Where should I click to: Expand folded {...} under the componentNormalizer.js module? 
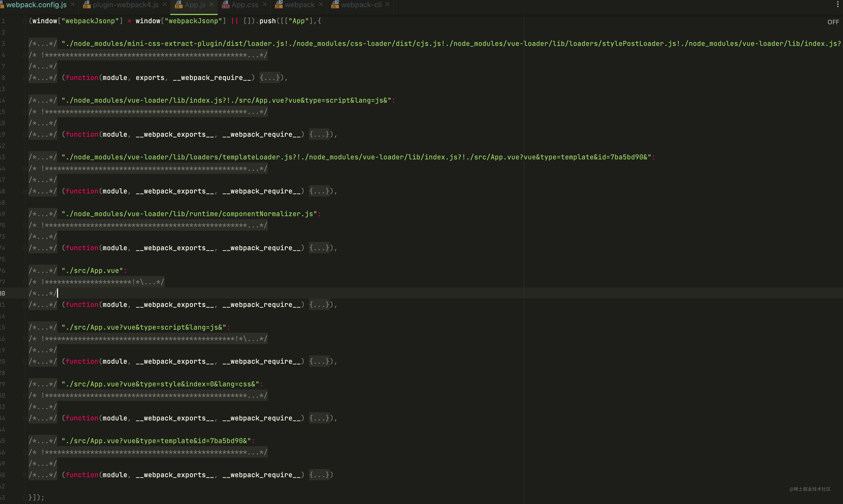pyautogui.click(x=319, y=248)
